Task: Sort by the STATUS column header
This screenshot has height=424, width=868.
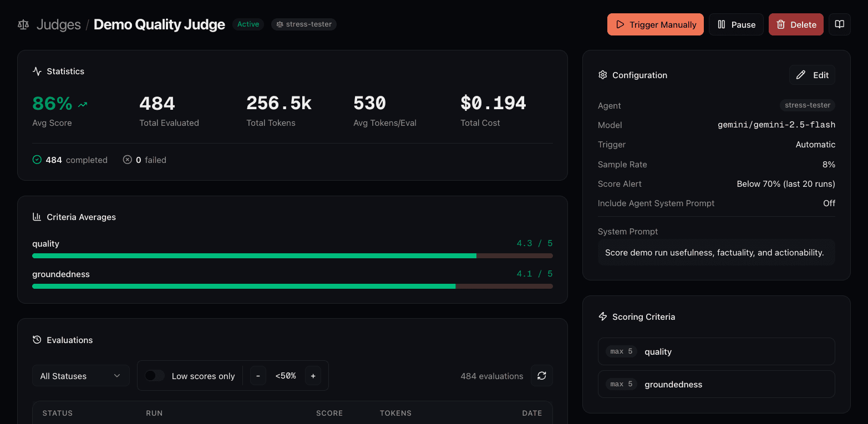Action: [x=58, y=413]
